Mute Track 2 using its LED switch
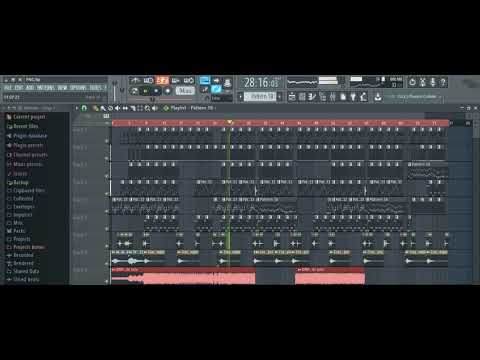Screen dimensions: 480x360 click(107, 158)
